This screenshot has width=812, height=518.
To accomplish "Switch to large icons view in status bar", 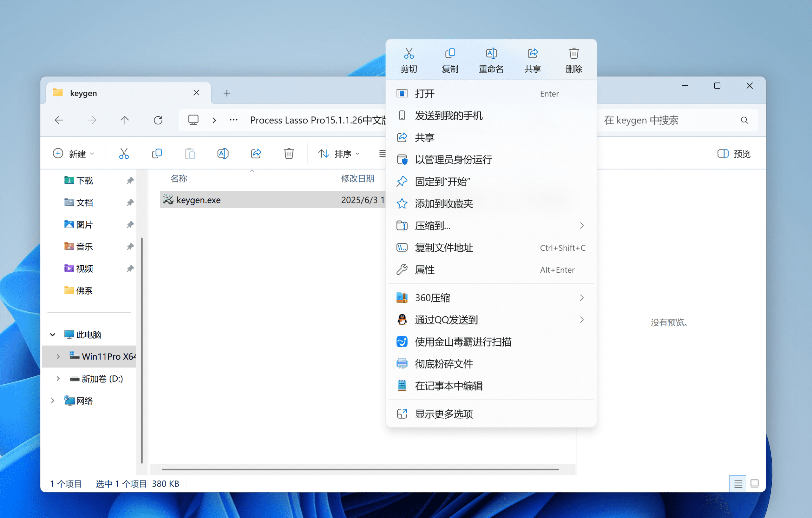I will [x=754, y=484].
